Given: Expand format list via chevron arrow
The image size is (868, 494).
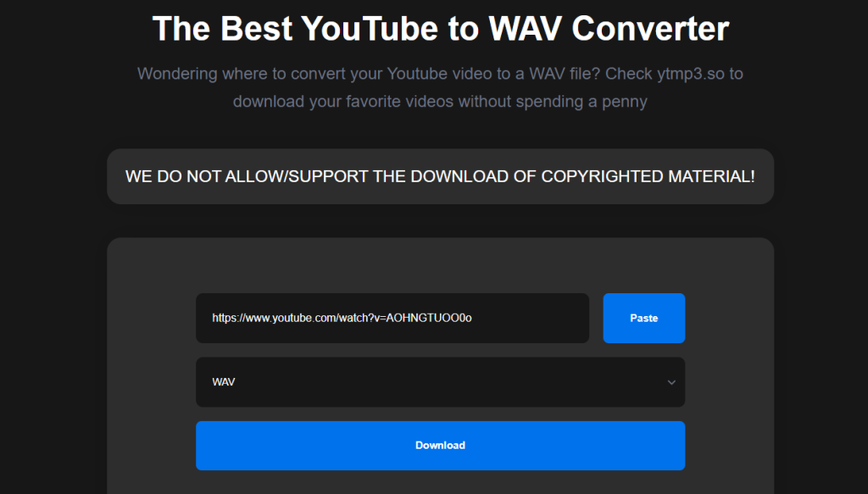Looking at the screenshot, I should click(x=671, y=383).
